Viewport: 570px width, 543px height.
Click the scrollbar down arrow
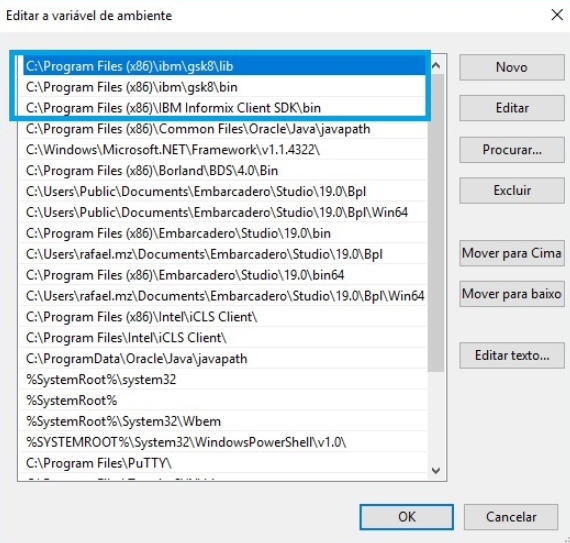pos(436,471)
